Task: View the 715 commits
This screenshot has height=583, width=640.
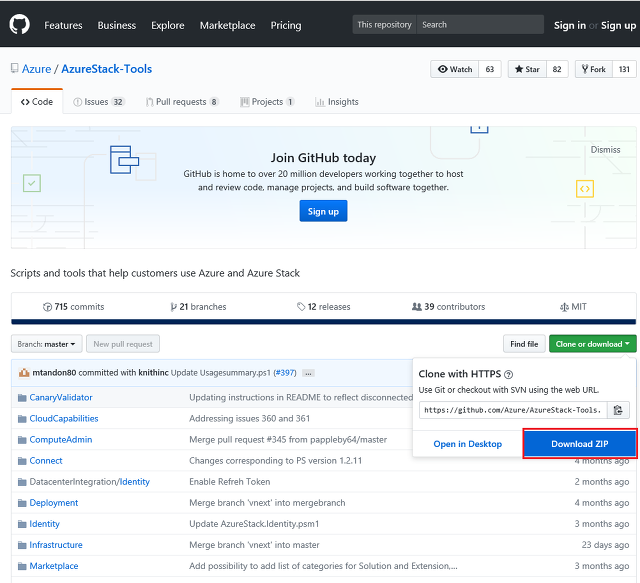Action: coord(73,307)
